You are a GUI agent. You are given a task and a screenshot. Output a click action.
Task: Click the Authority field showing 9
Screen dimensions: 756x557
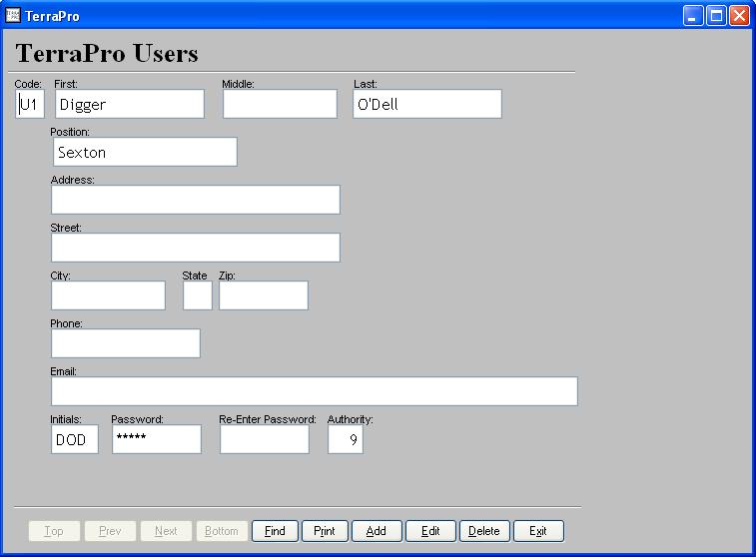(346, 439)
